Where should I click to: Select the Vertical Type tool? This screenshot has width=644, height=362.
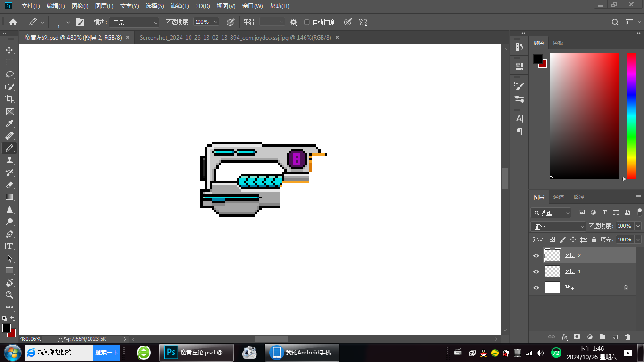tap(9, 246)
